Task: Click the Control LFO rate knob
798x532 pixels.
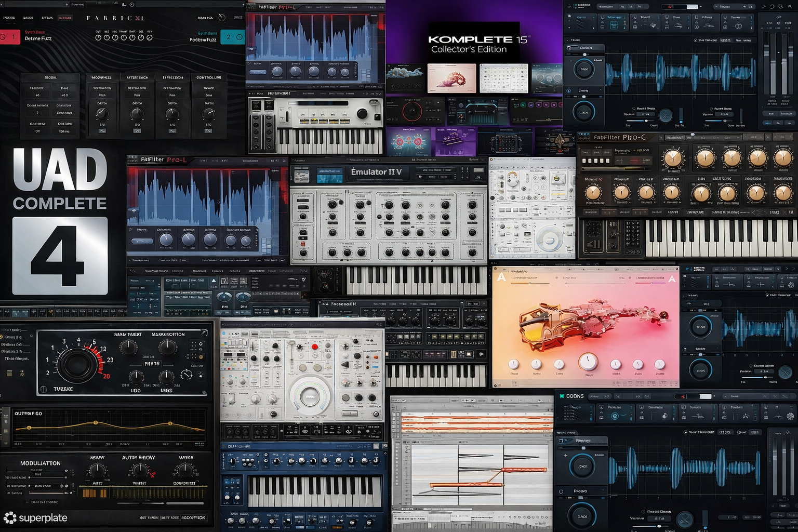Action: (x=208, y=113)
